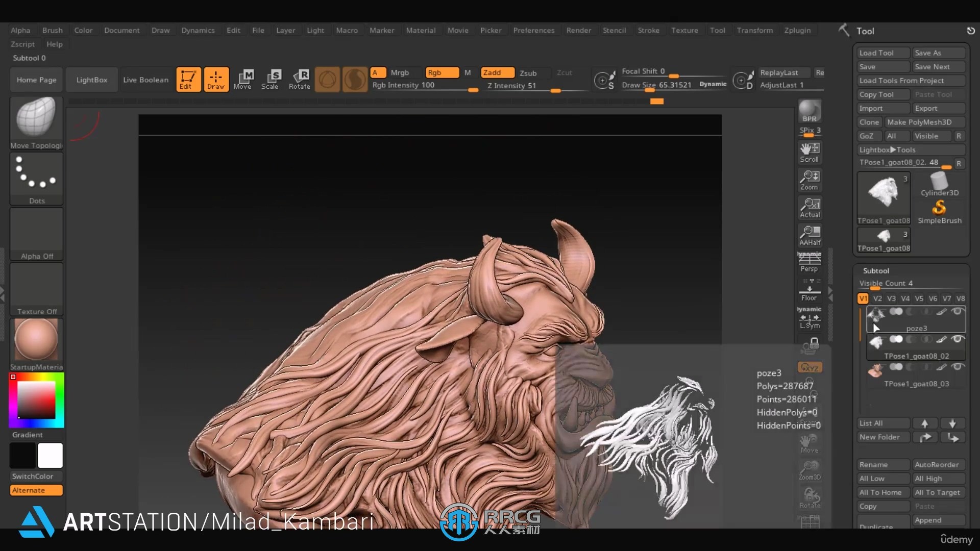
Task: Select the black main color swatch
Action: 22,455
